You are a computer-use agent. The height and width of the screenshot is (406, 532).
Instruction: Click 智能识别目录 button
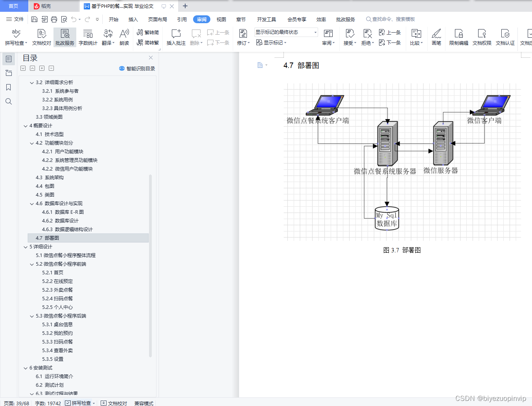(x=137, y=68)
